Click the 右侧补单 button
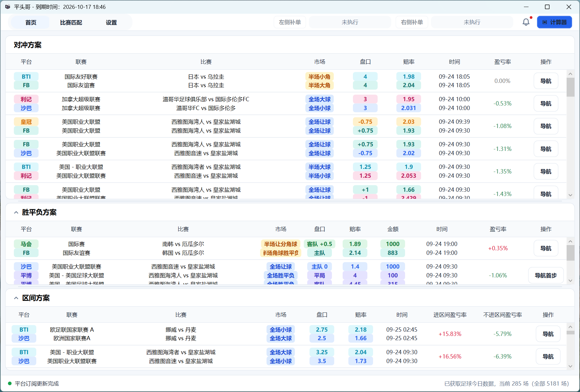 [412, 22]
